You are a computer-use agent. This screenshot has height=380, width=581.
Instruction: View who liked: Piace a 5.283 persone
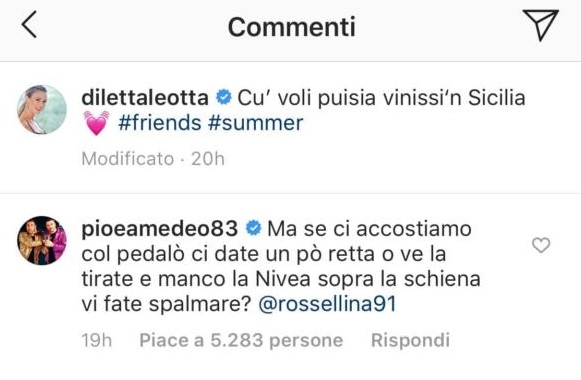click(241, 340)
